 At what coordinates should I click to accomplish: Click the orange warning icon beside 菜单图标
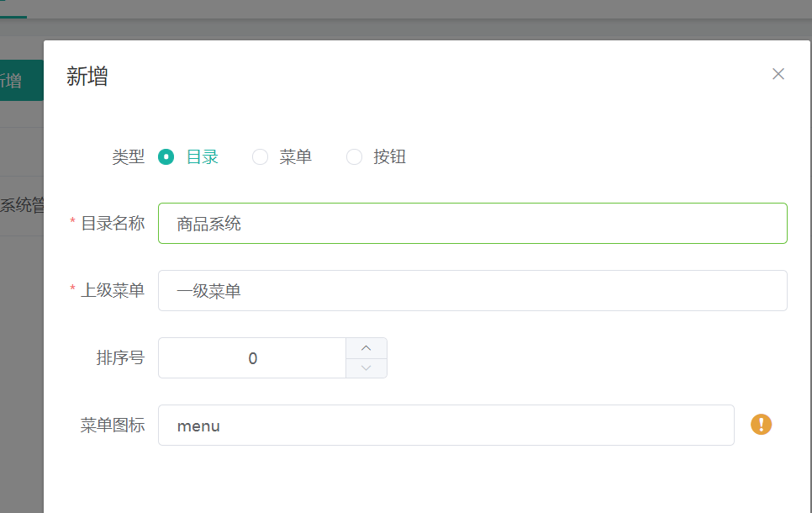[762, 425]
